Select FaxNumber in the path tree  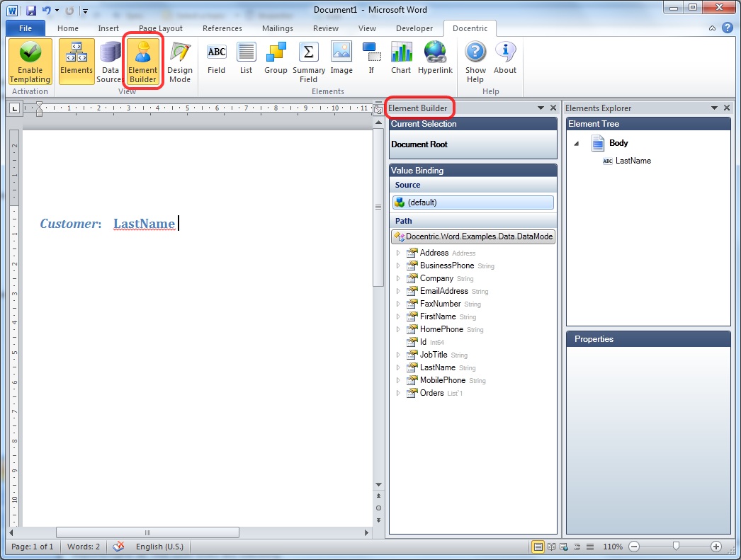coord(440,304)
